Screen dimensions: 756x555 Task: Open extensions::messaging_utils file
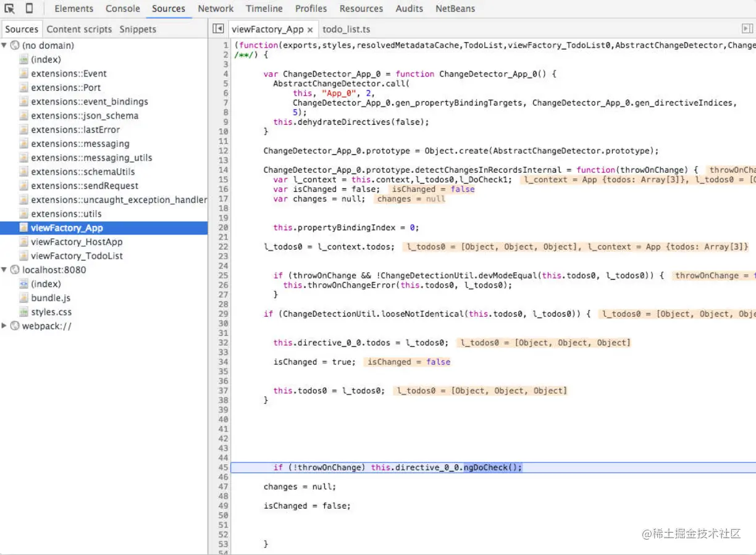91,157
